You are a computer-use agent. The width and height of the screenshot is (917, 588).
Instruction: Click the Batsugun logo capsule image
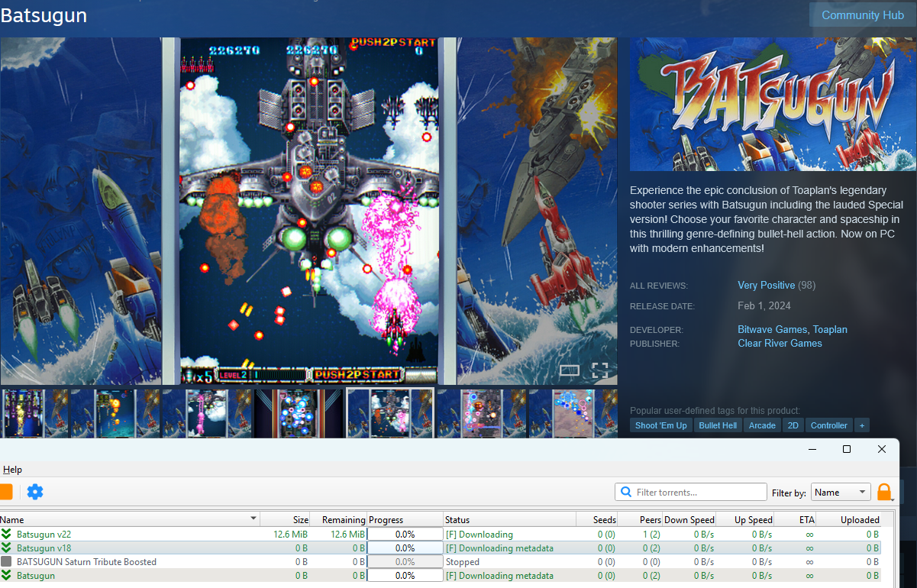click(x=772, y=104)
